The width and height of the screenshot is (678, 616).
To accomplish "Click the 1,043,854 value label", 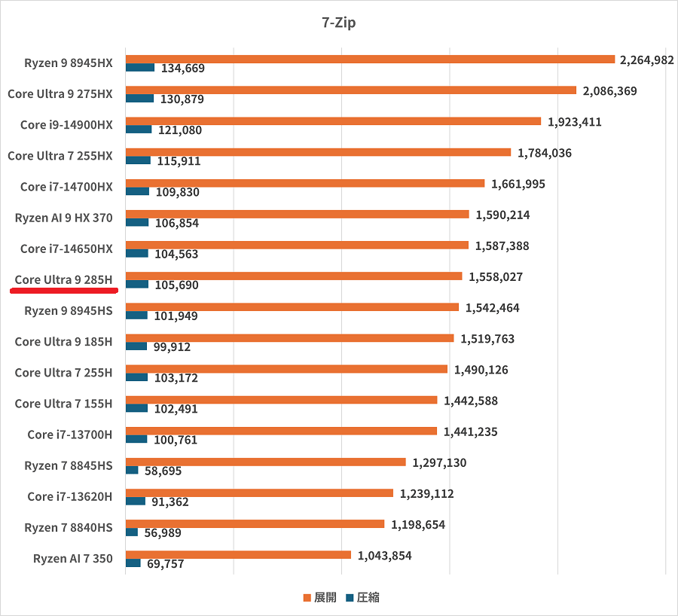I will click(x=384, y=556).
